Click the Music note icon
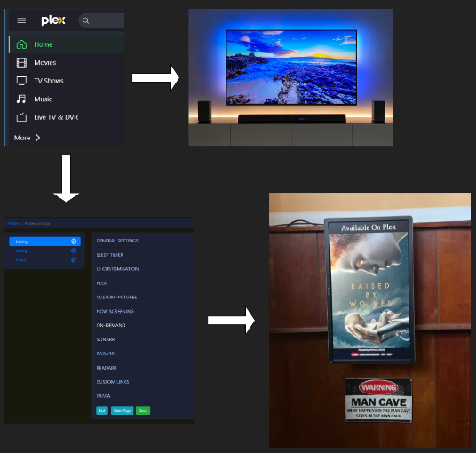Screen dimensions: 476x453 [21, 99]
